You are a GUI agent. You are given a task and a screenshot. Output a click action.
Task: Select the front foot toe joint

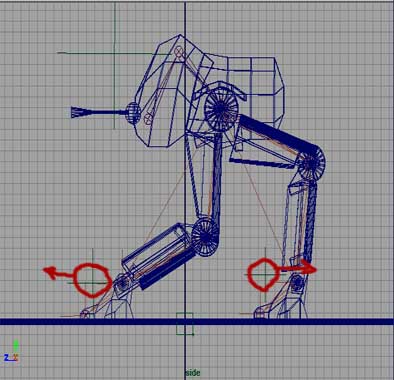point(86,314)
